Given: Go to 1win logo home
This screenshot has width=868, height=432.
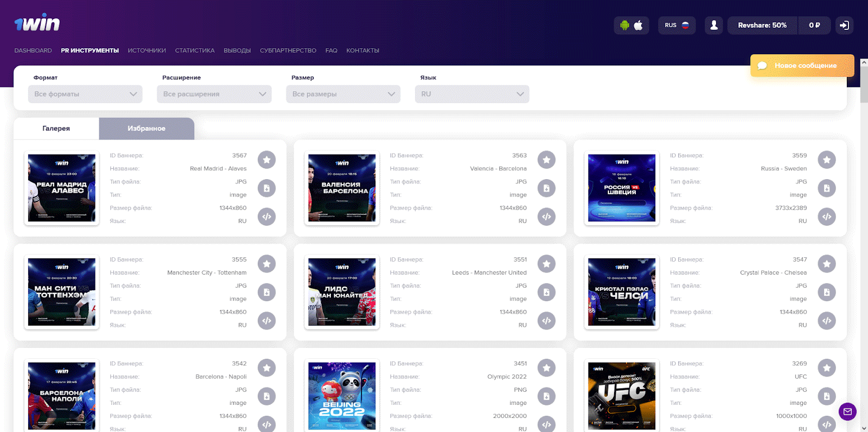Looking at the screenshot, I should click(x=37, y=23).
